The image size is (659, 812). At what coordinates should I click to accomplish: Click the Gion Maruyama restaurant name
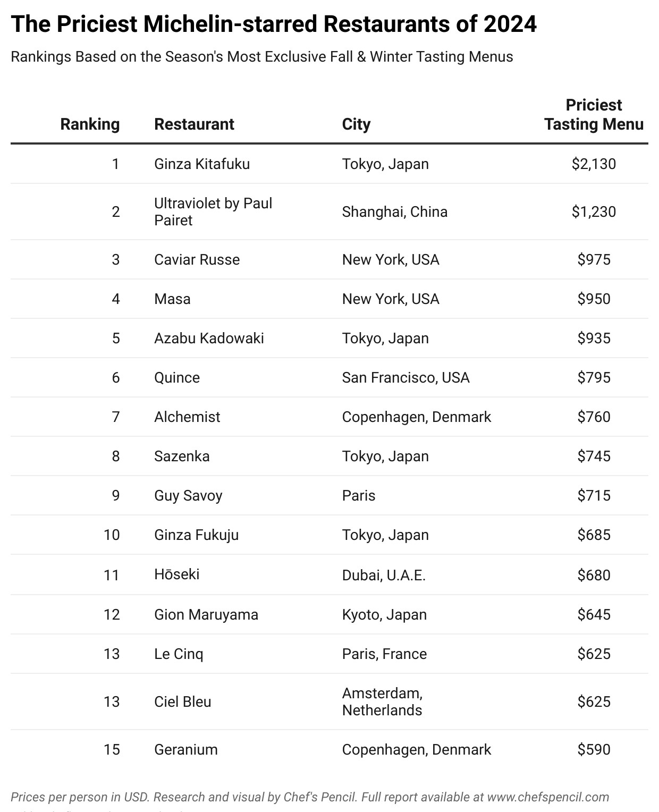[x=206, y=614]
